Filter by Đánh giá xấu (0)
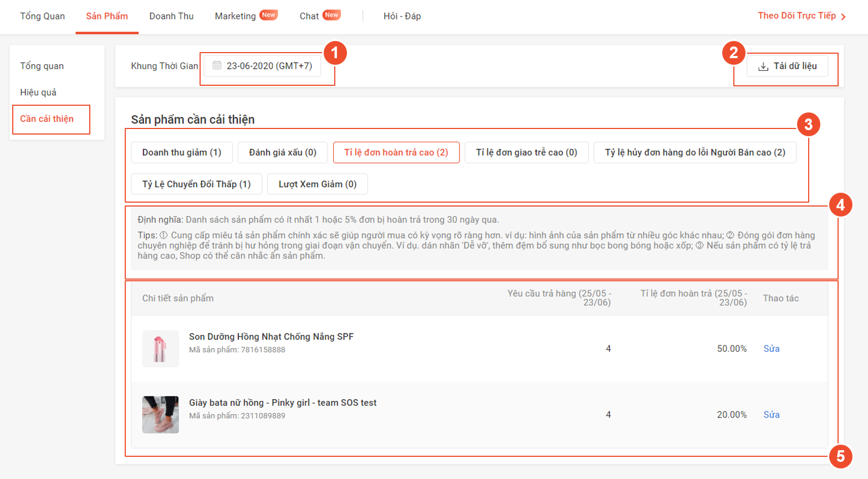The image size is (868, 479). [x=283, y=152]
